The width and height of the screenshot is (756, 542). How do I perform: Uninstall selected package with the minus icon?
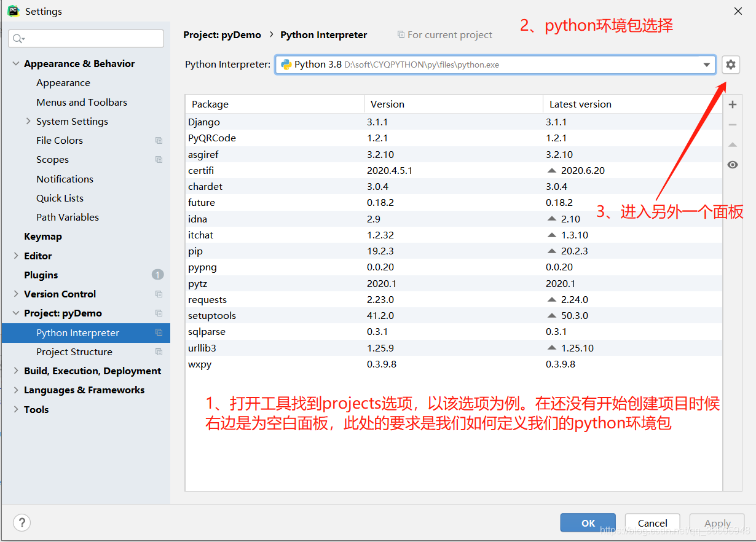pyautogui.click(x=733, y=124)
